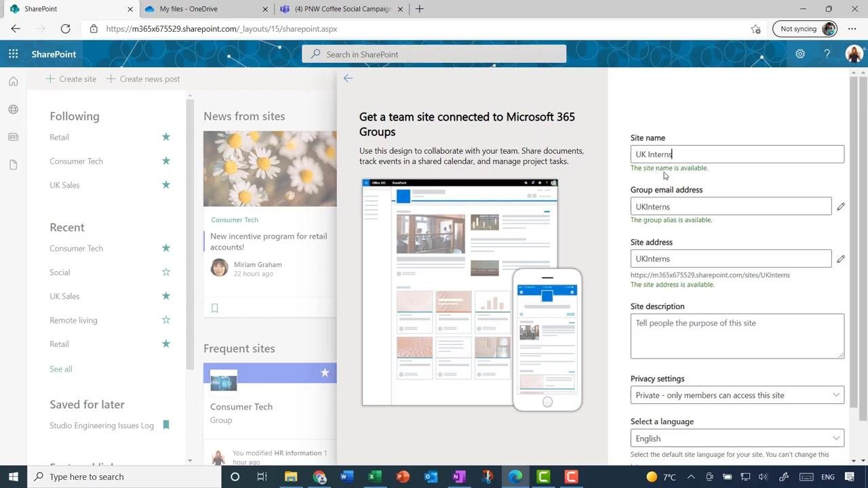
Task: Close the My files - OneDrive tab
Action: (264, 9)
